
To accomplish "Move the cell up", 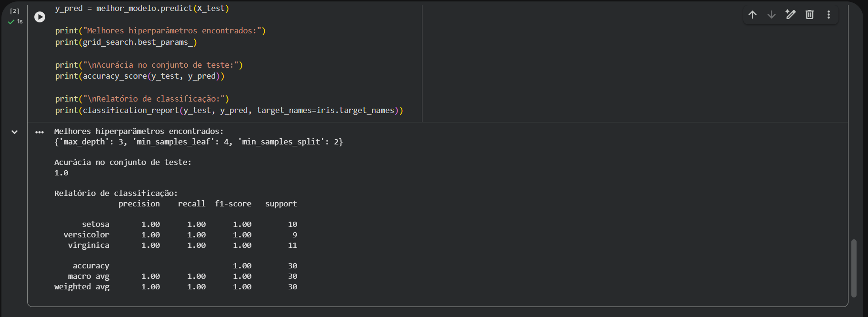I will [752, 15].
